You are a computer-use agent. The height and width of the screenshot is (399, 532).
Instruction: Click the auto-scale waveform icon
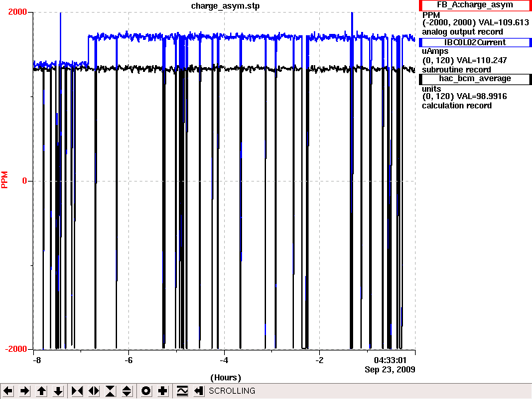[182, 391]
